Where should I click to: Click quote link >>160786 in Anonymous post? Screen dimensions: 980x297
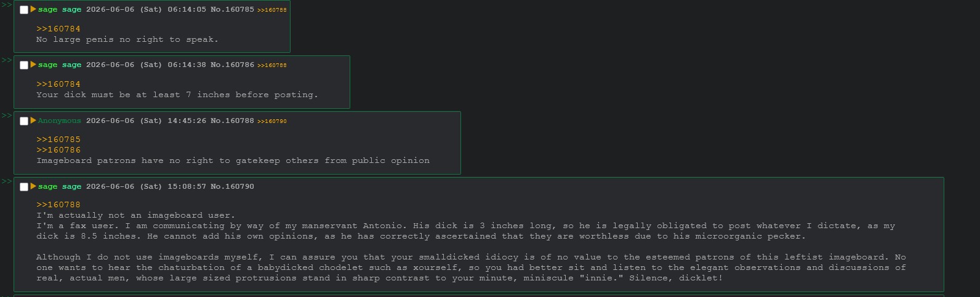point(58,150)
